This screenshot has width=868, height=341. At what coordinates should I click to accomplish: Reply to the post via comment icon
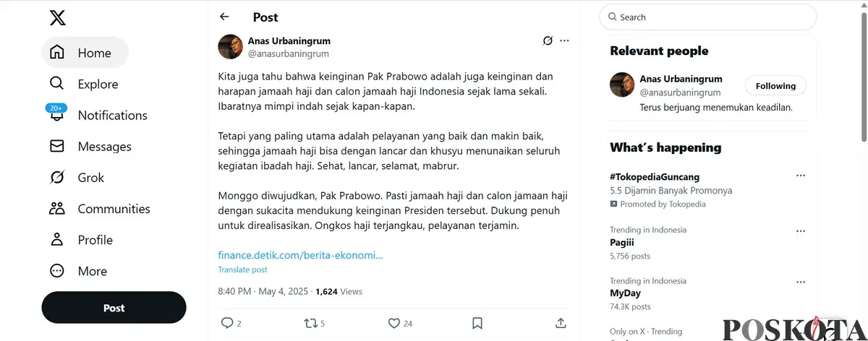coord(227,323)
